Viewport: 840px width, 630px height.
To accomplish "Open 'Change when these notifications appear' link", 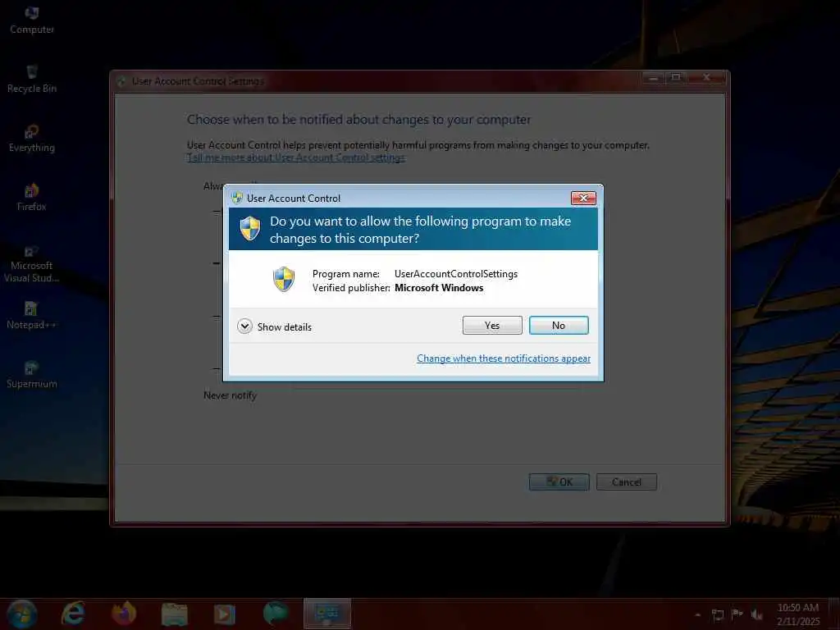I will coord(503,358).
